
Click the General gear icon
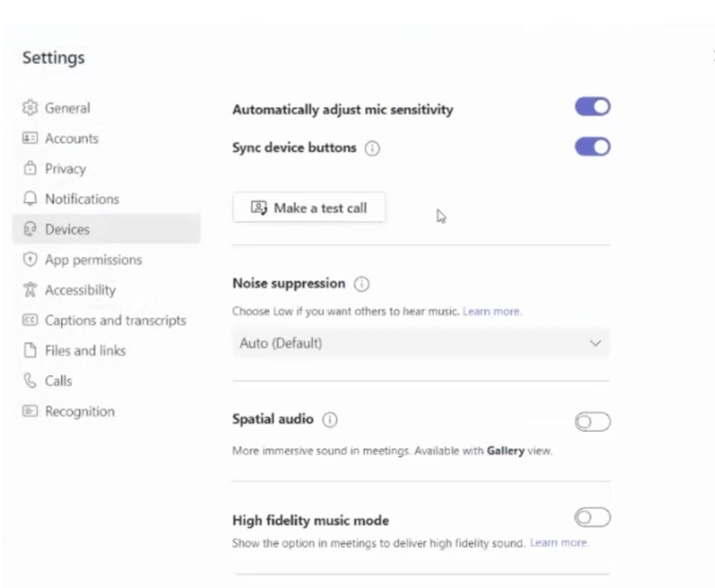[30, 107]
